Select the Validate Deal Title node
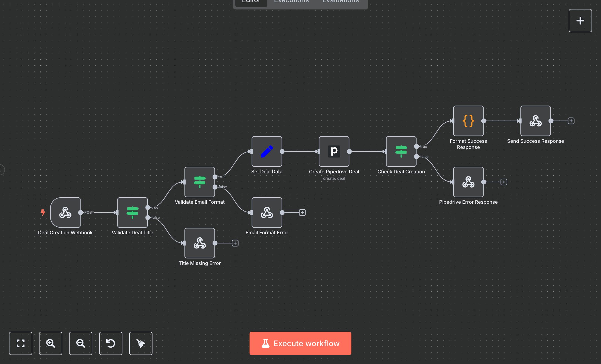The image size is (601, 364). (x=132, y=213)
